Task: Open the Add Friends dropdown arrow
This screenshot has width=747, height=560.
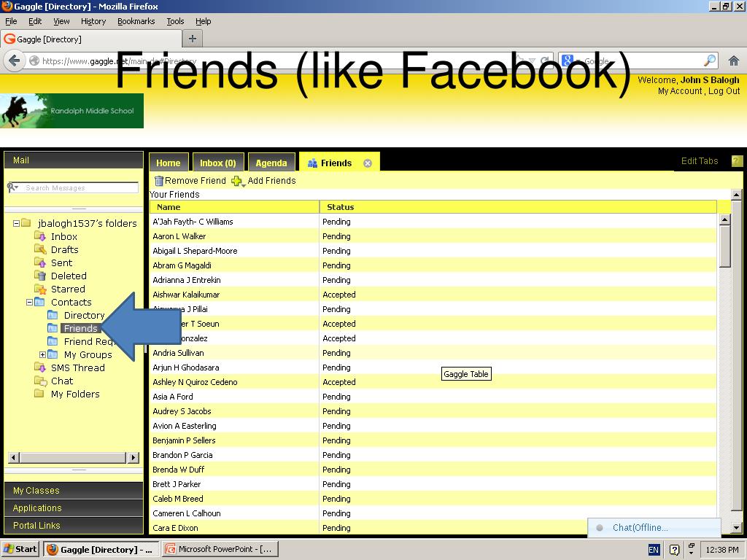Action: (x=244, y=184)
